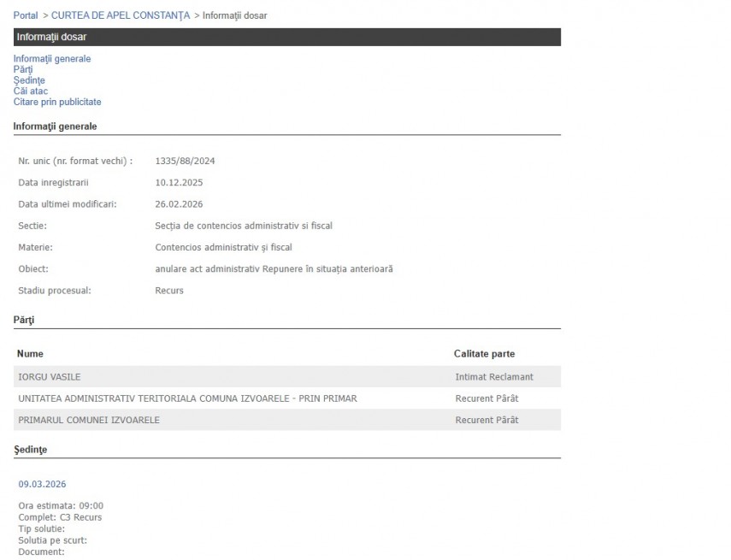Click the Complet: C3 Recurs line

coord(60,517)
